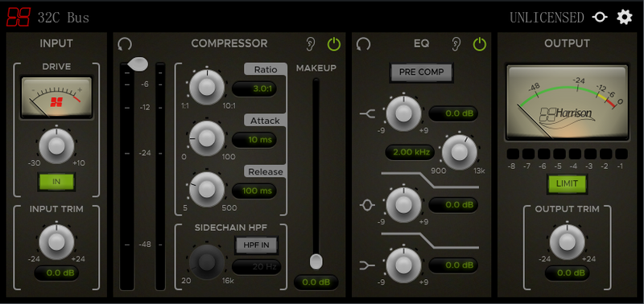Click the gain reduction LED labeled -8

tap(513, 154)
